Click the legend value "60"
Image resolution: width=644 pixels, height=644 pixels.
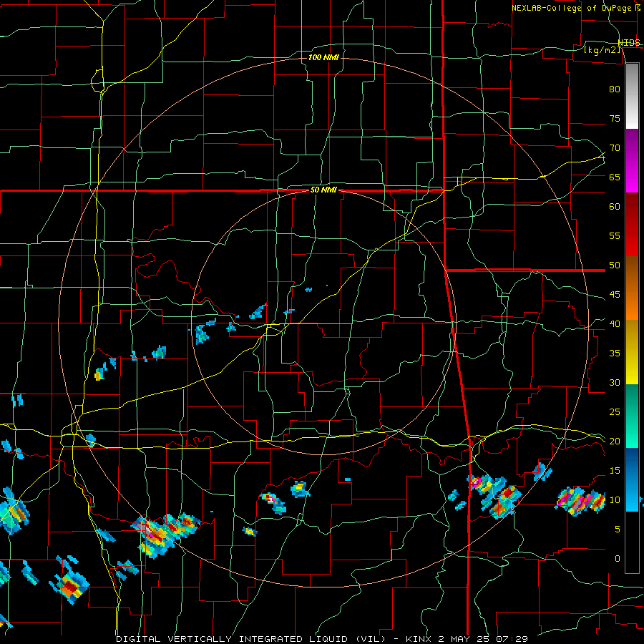point(615,207)
